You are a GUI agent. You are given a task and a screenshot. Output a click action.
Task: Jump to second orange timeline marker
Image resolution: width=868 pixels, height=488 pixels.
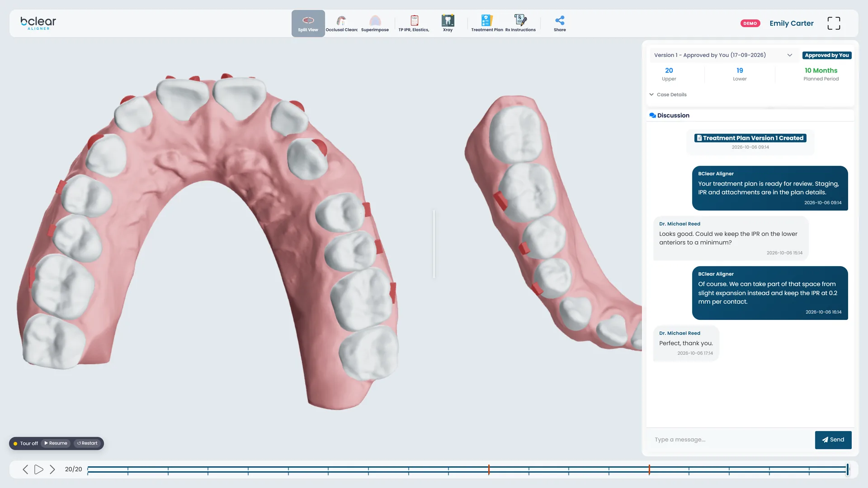[x=649, y=469]
